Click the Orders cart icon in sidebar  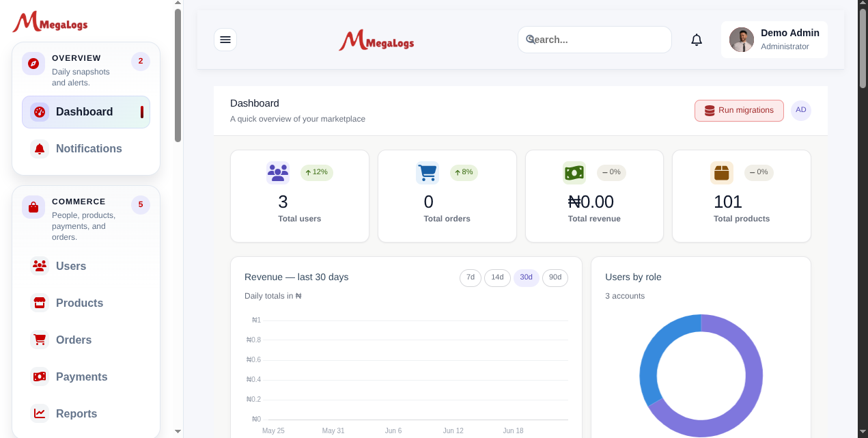(x=40, y=340)
